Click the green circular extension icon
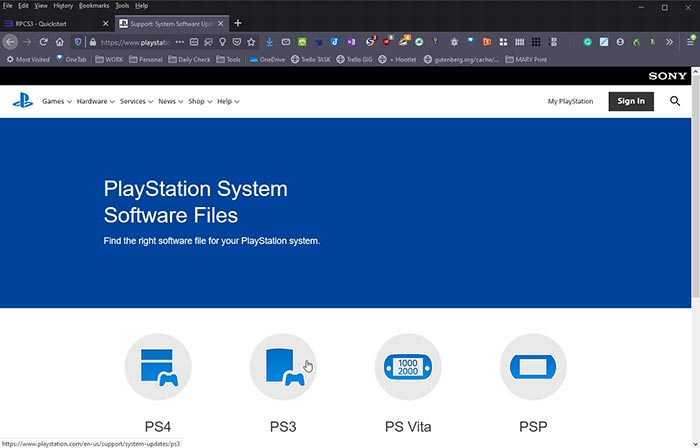This screenshot has height=448, width=700. point(588,42)
